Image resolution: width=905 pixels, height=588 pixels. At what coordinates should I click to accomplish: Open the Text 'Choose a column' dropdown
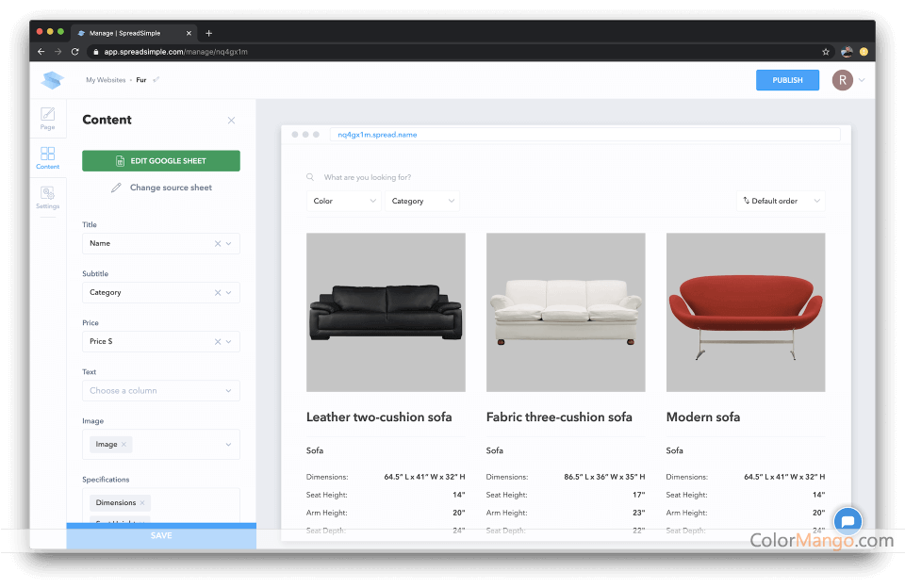coord(161,391)
